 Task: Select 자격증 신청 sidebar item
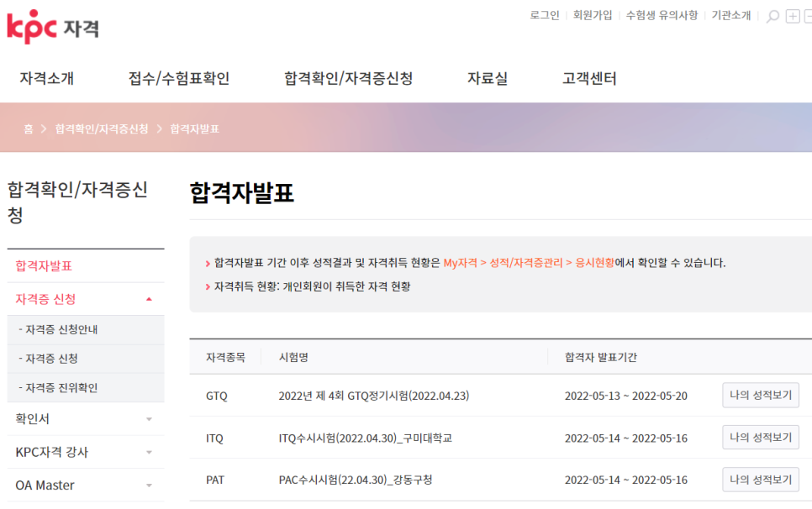point(45,299)
